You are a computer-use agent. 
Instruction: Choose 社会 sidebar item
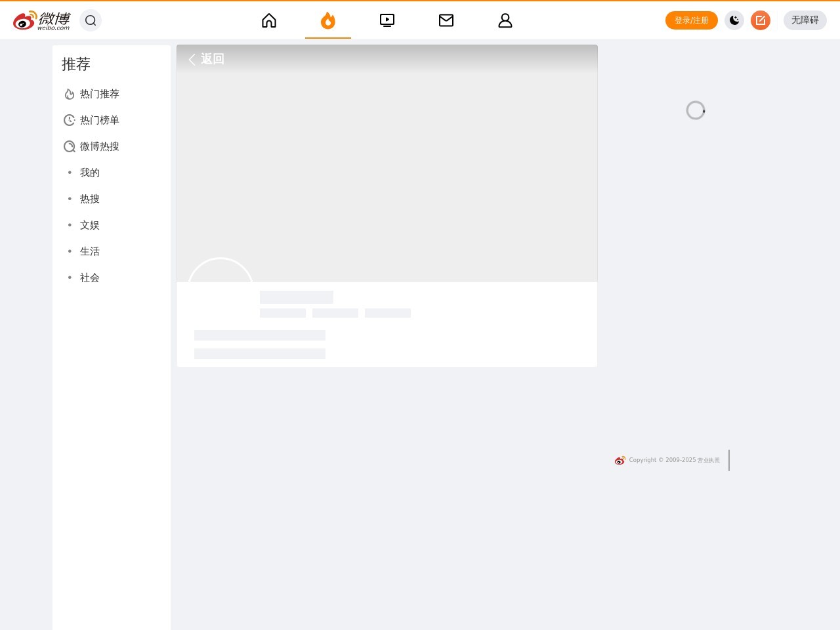(x=90, y=278)
